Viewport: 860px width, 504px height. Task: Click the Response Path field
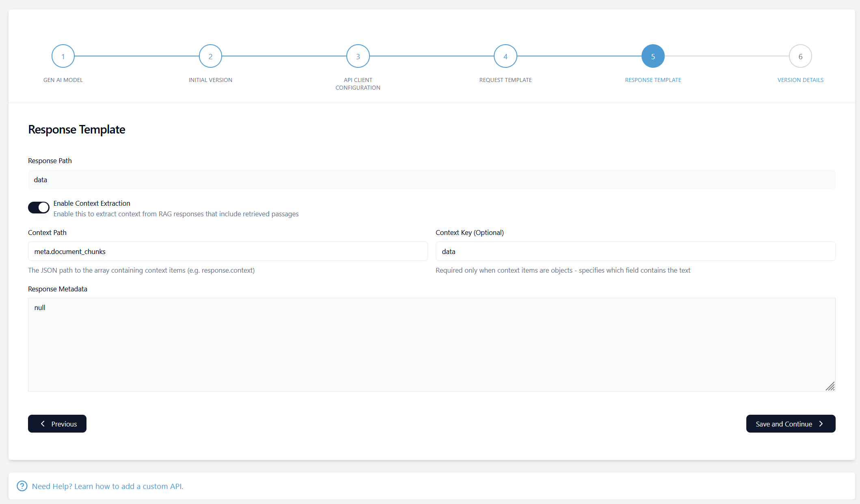pyautogui.click(x=431, y=179)
